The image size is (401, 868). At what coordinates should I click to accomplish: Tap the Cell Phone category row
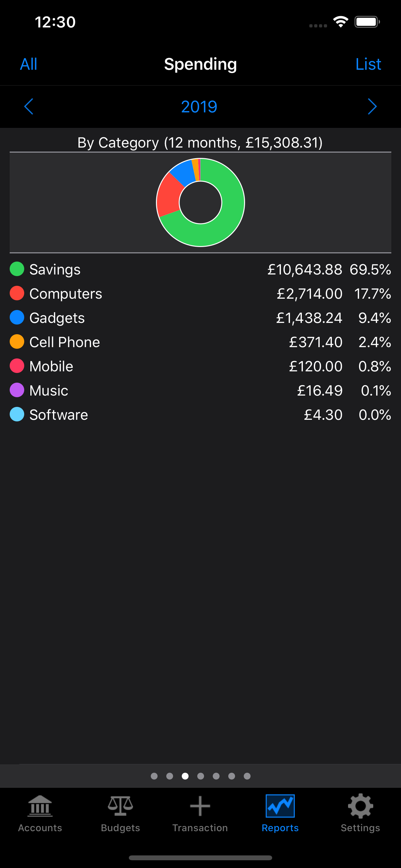click(200, 342)
